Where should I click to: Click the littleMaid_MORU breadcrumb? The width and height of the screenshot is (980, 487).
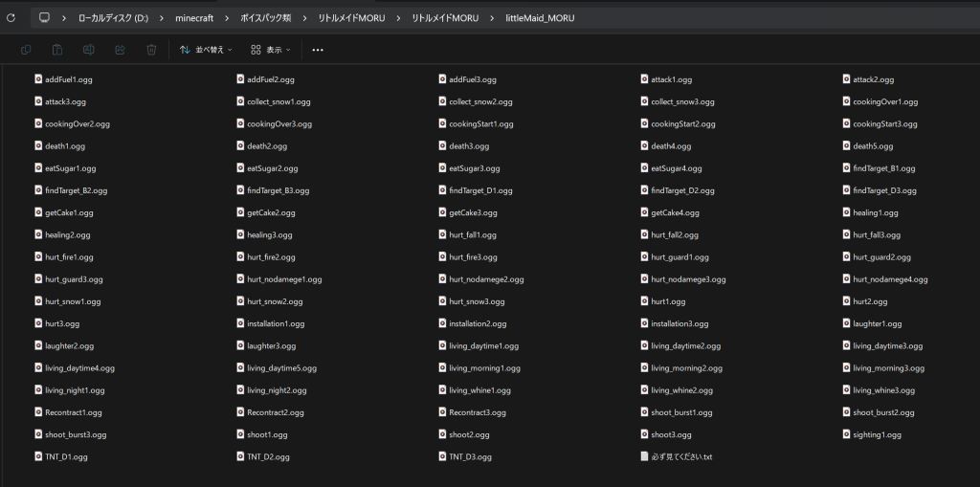[x=541, y=18]
